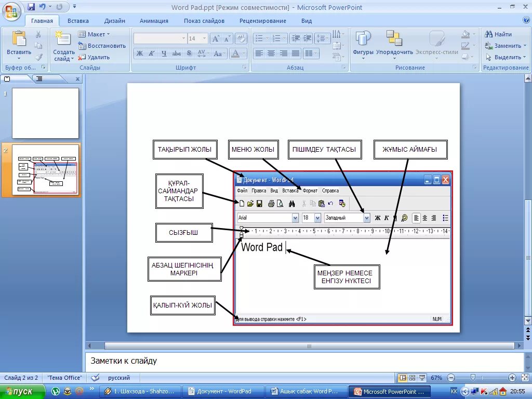Open the font name combo box
The height and width of the screenshot is (399, 532).
tap(160, 38)
